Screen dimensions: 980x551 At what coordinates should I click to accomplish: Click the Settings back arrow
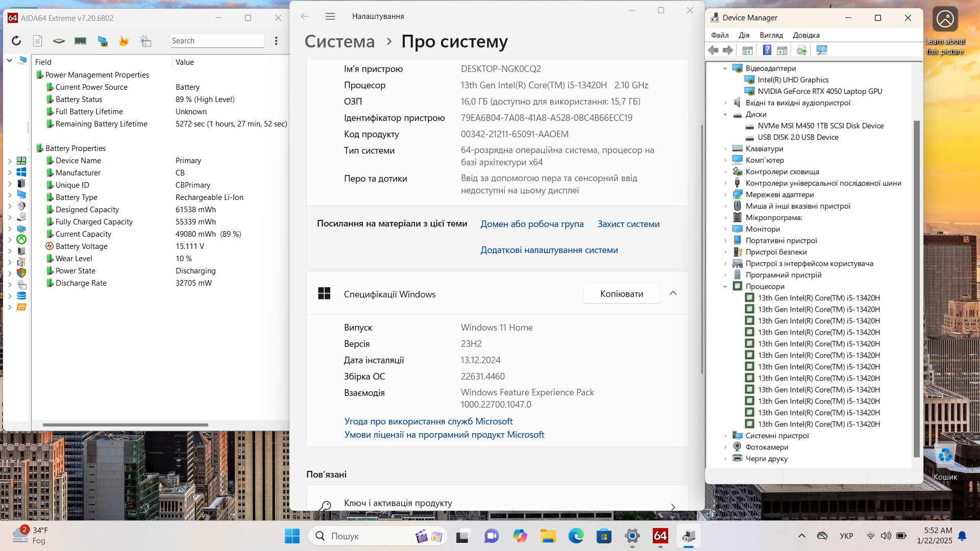(x=305, y=16)
